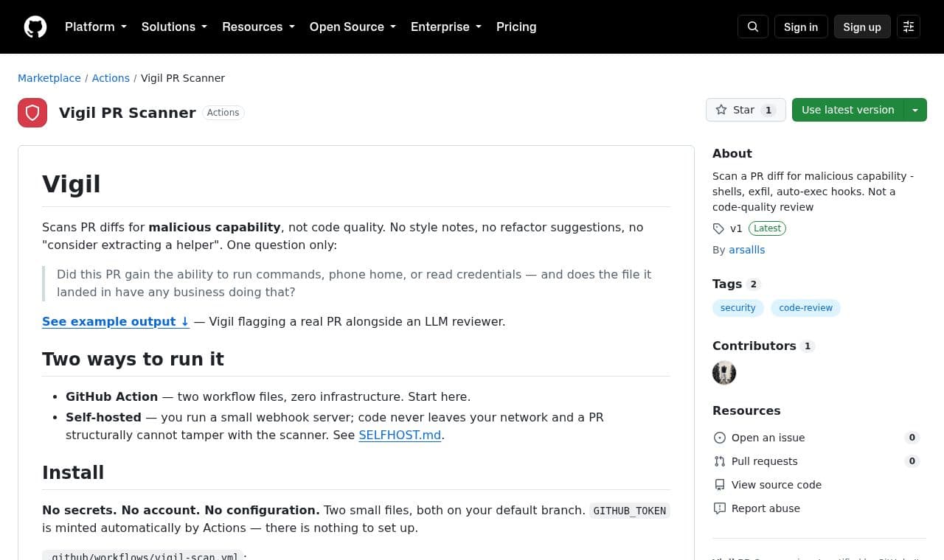The image size is (944, 560).
Task: Expand the Solutions menu
Action: tap(174, 27)
